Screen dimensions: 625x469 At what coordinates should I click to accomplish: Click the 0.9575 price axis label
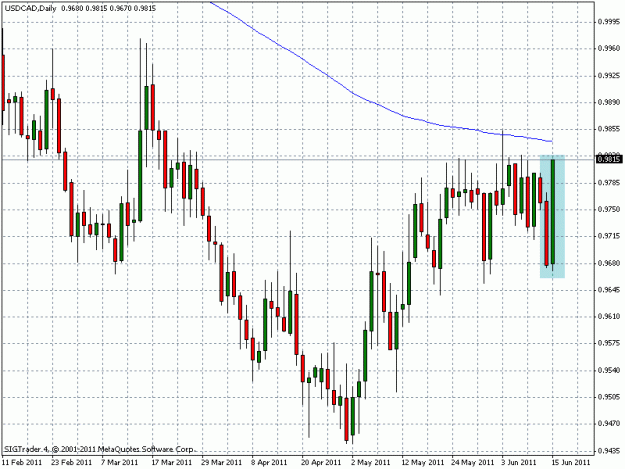[x=610, y=343]
